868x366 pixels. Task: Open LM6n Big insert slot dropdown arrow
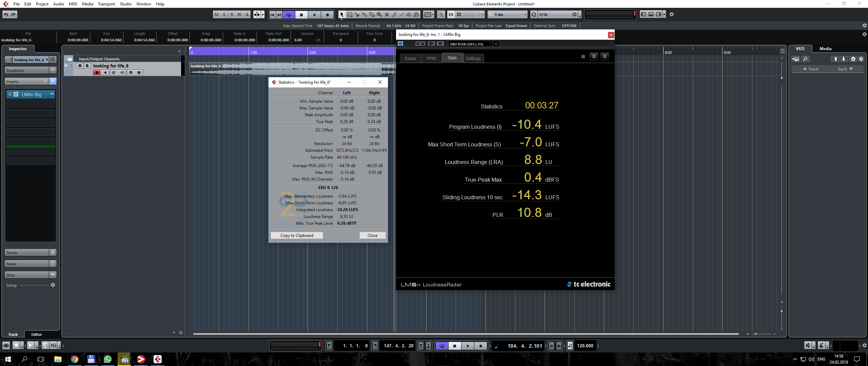click(x=52, y=95)
